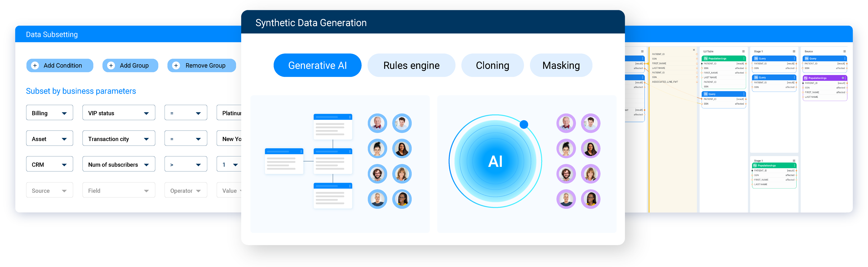
Task: Open the kebab menu on the green PopulationArgs header
Action: (744, 58)
